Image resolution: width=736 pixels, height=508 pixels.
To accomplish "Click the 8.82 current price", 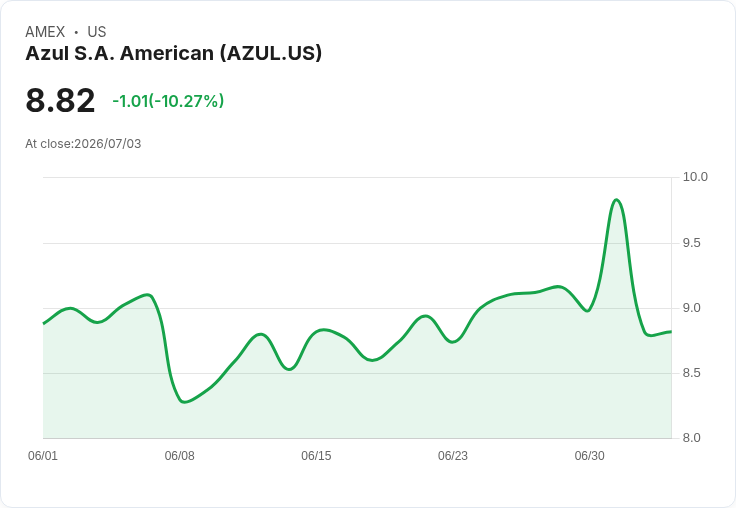I will pyautogui.click(x=60, y=100).
